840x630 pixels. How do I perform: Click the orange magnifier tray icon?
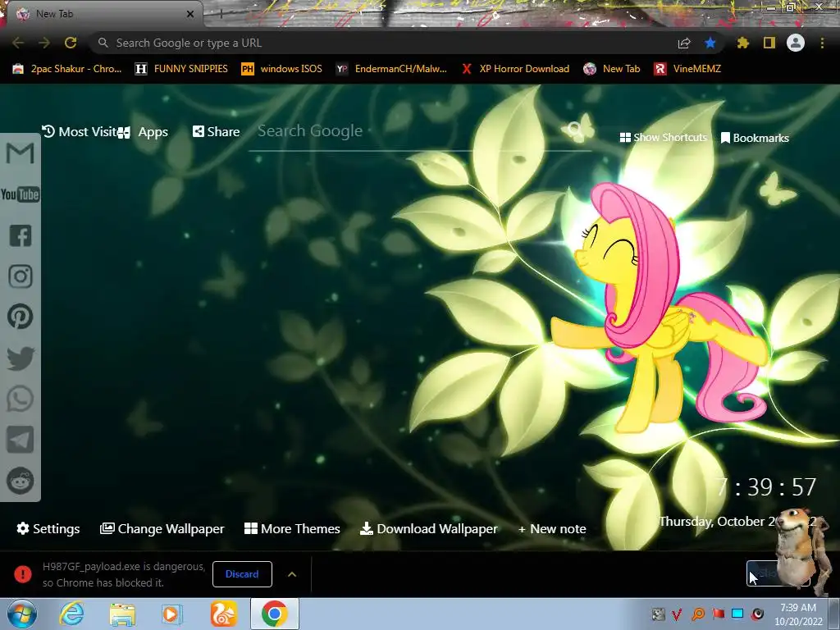point(698,614)
